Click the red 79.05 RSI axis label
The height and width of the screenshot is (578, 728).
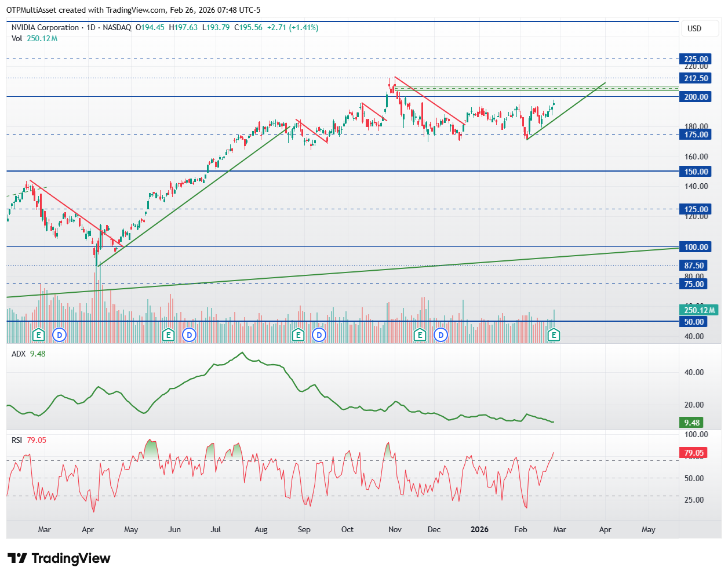click(693, 453)
